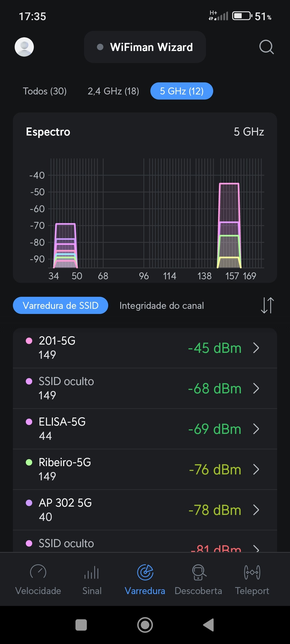Open the Velocidade speed test tab
The height and width of the screenshot is (644, 290).
(38, 578)
